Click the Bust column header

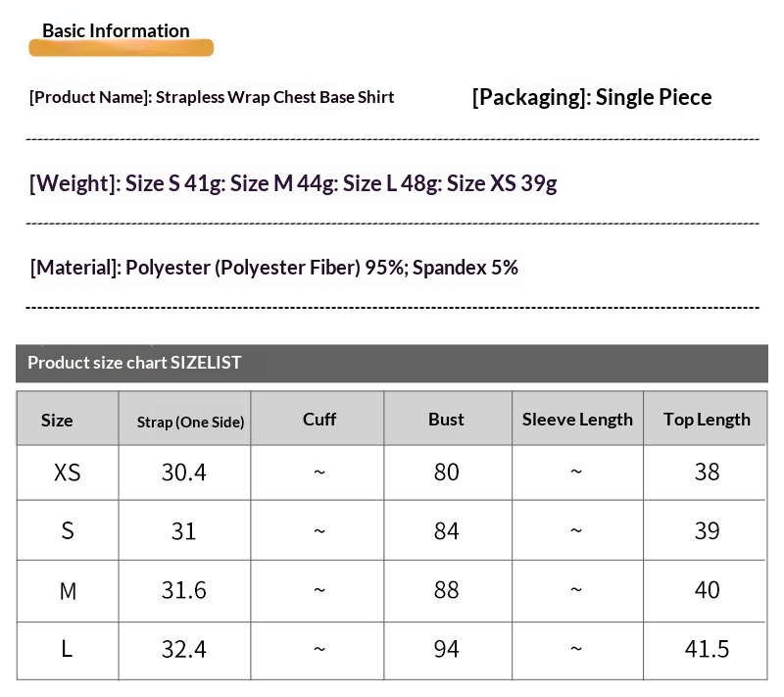coord(446,420)
